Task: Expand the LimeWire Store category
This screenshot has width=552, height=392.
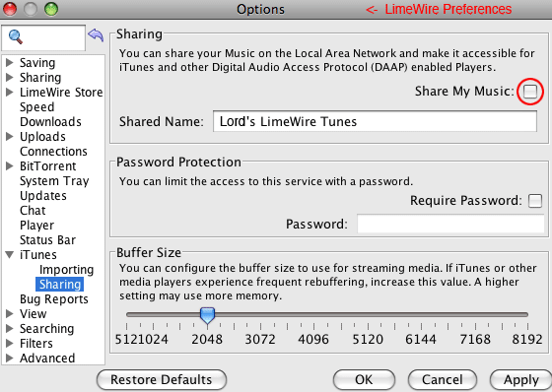Action: click(x=10, y=93)
